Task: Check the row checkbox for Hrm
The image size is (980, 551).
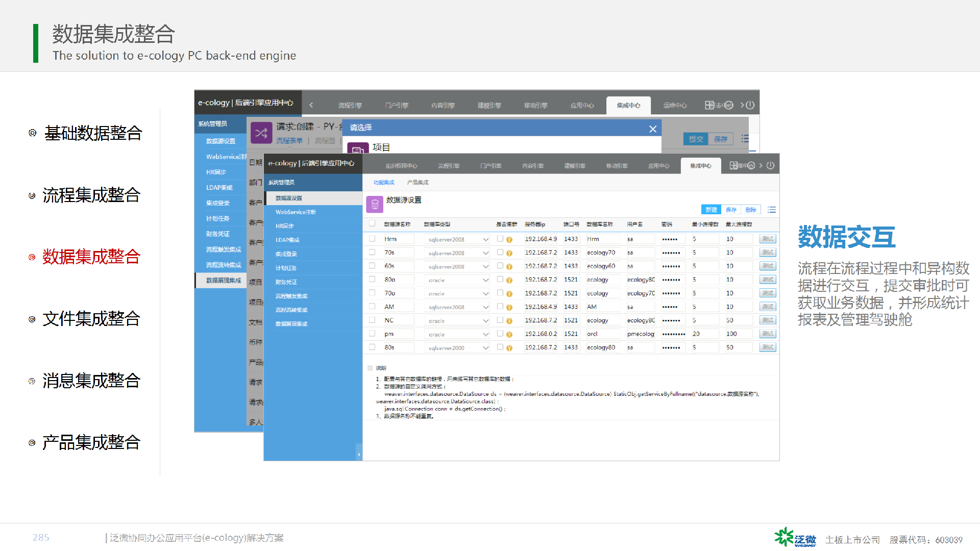Action: pos(372,238)
